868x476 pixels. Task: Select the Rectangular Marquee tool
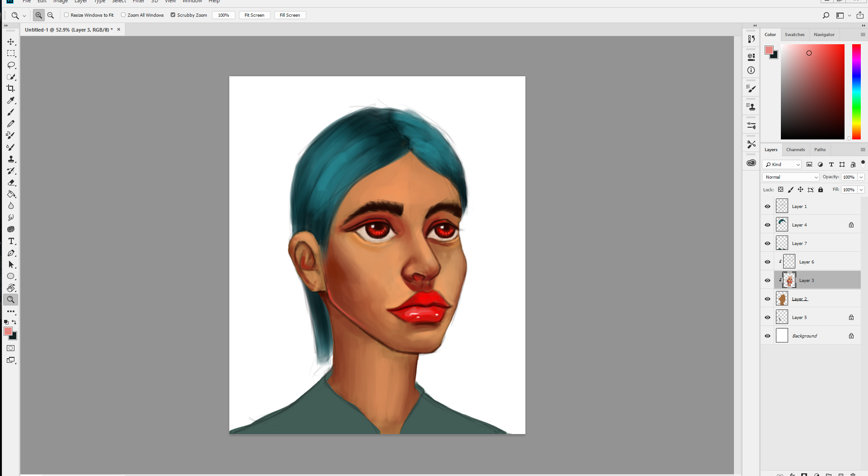pyautogui.click(x=11, y=53)
